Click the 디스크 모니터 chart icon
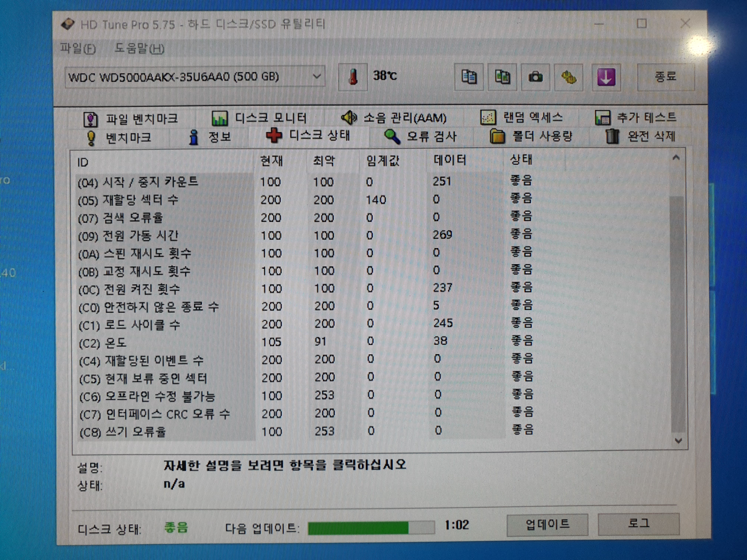 point(220,119)
